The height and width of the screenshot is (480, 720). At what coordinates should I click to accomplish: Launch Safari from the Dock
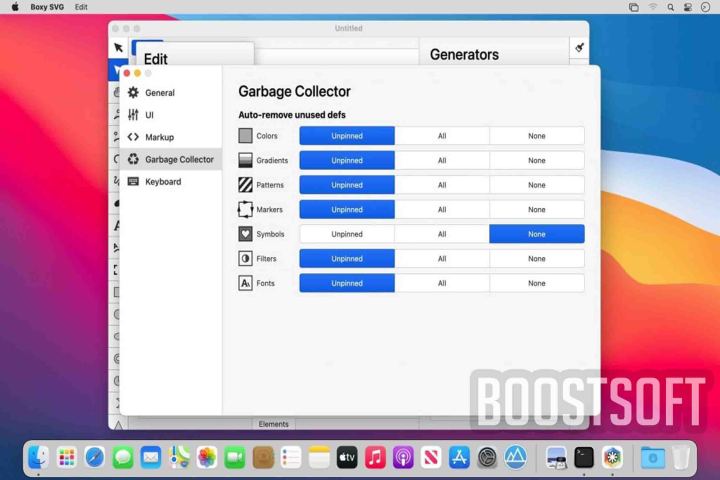(95, 457)
